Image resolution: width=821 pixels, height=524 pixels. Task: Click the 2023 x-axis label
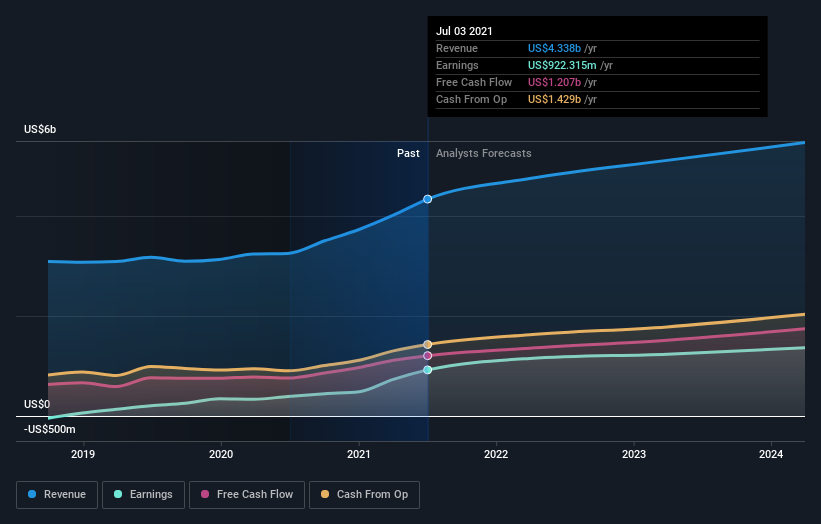tap(634, 454)
